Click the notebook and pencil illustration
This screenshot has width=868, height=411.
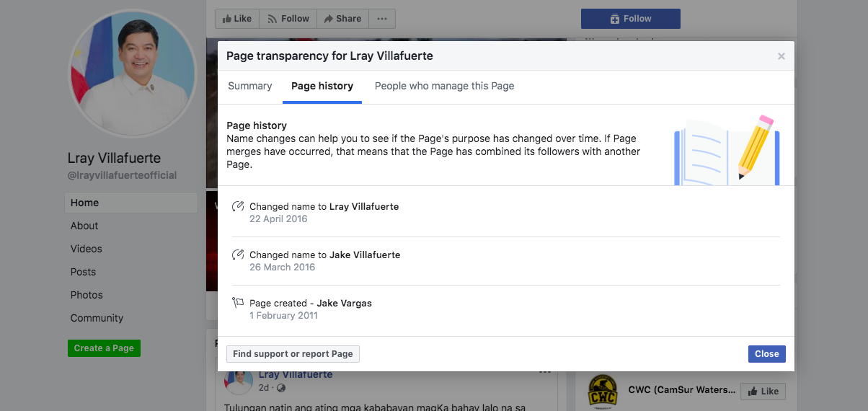click(727, 149)
